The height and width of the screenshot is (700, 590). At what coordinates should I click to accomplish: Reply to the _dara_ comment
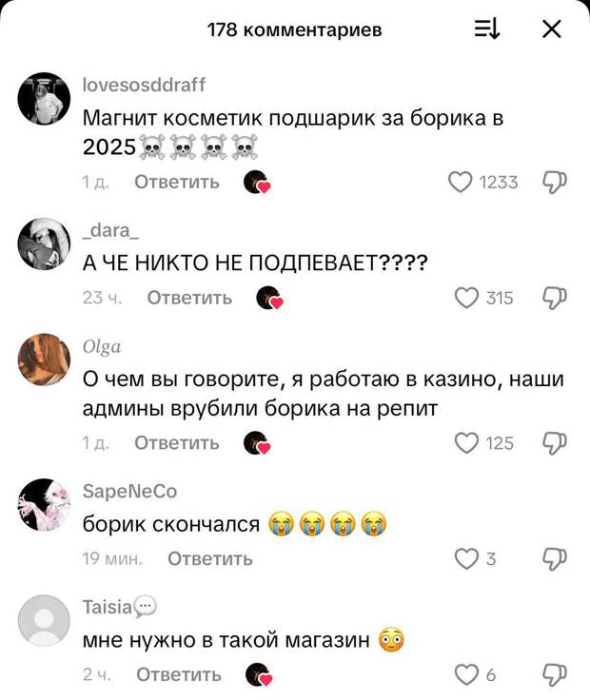tap(189, 298)
